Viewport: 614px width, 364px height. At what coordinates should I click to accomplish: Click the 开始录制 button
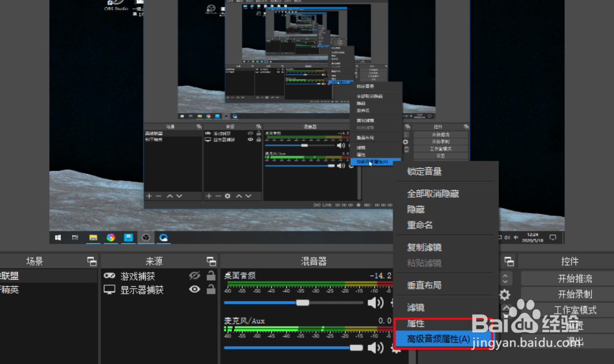point(567,294)
